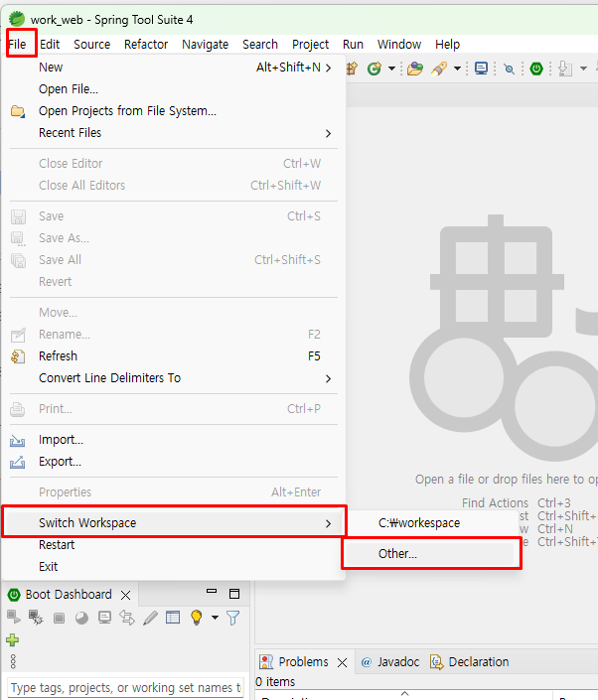The image size is (598, 700).
Task: Open the lightbulb dropdown arrow in Boot Dashboard
Action: tap(215, 618)
